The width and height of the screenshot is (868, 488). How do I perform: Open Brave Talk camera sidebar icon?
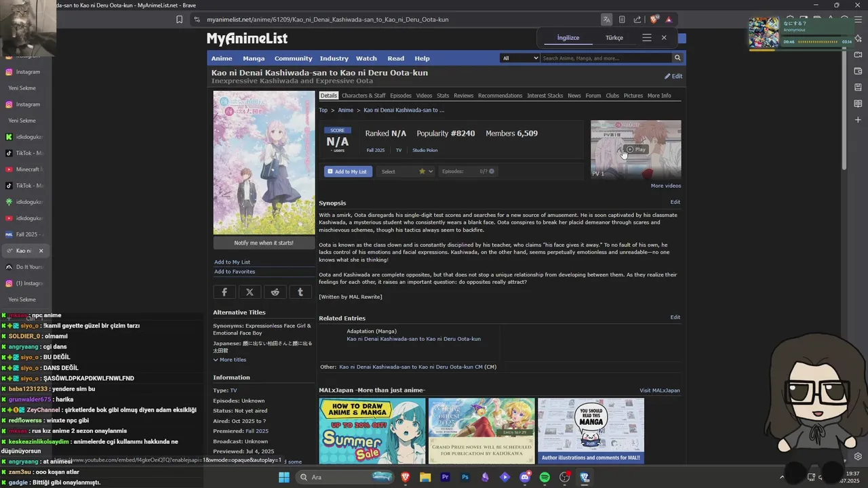click(x=858, y=55)
